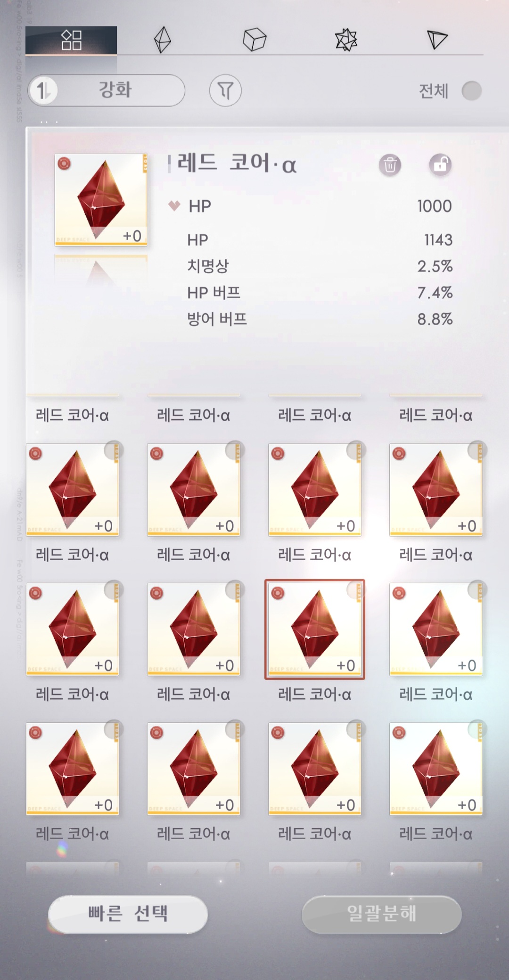Select the star-shaped core tab
The width and height of the screenshot is (509, 980).
point(346,40)
